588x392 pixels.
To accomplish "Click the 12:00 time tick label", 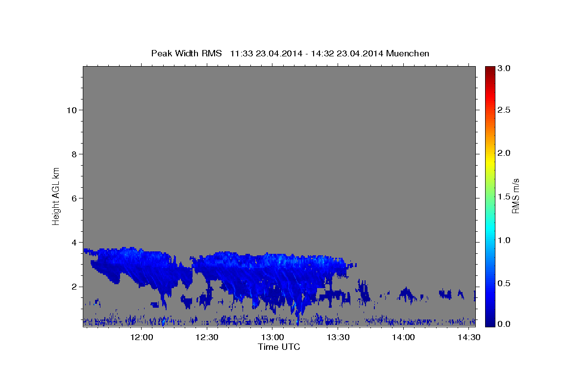I will [x=142, y=338].
